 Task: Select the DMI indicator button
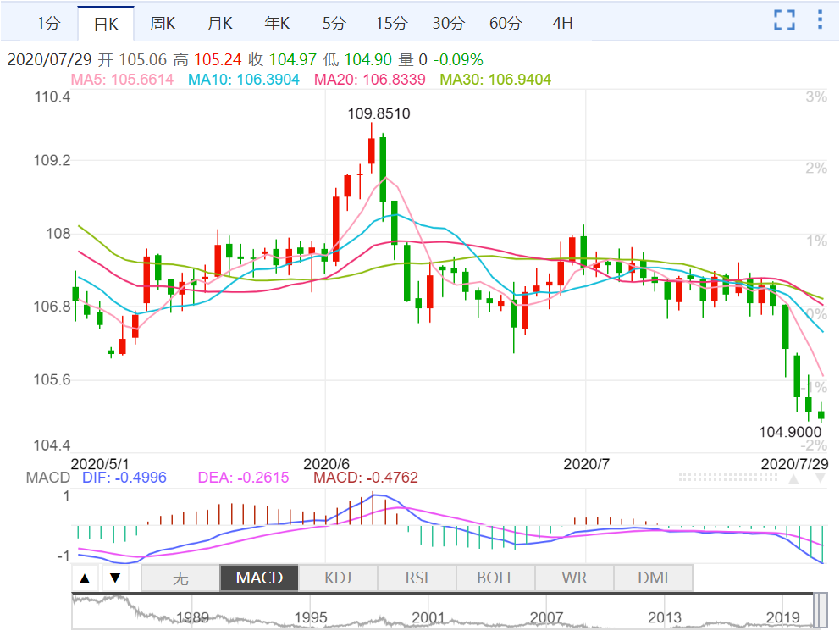tap(653, 578)
